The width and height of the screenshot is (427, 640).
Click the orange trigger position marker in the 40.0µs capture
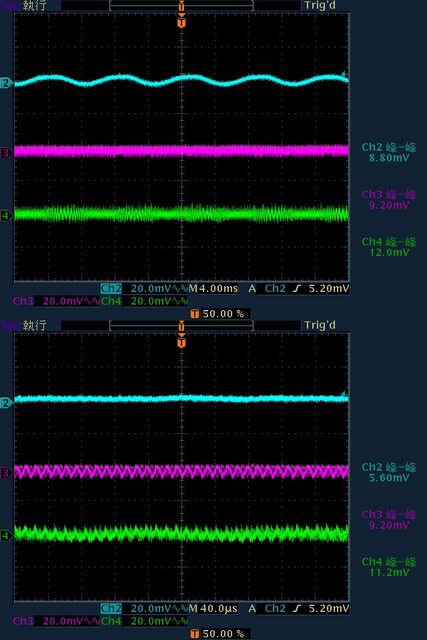[x=182, y=340]
